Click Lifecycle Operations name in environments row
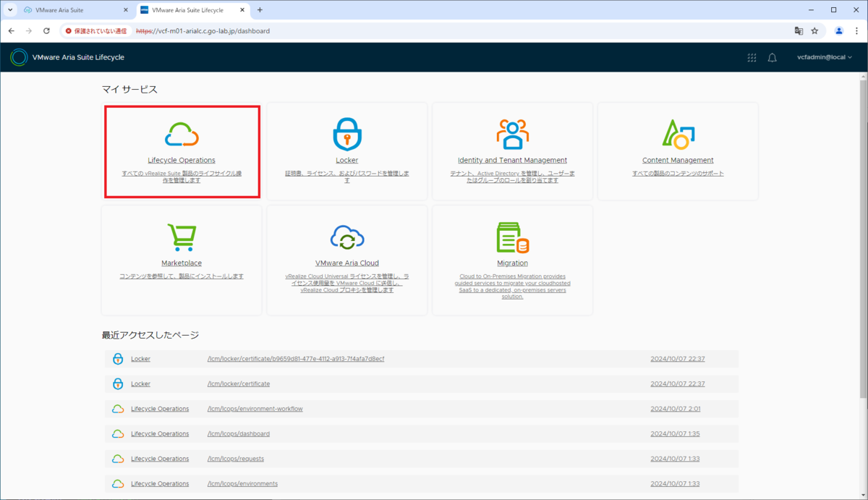This screenshot has width=868, height=500. tap(160, 483)
